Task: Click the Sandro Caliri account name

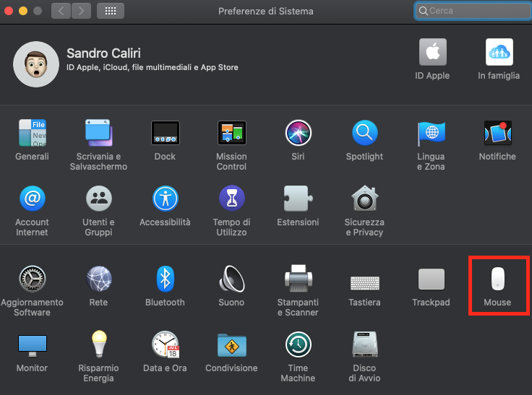Action: (103, 53)
